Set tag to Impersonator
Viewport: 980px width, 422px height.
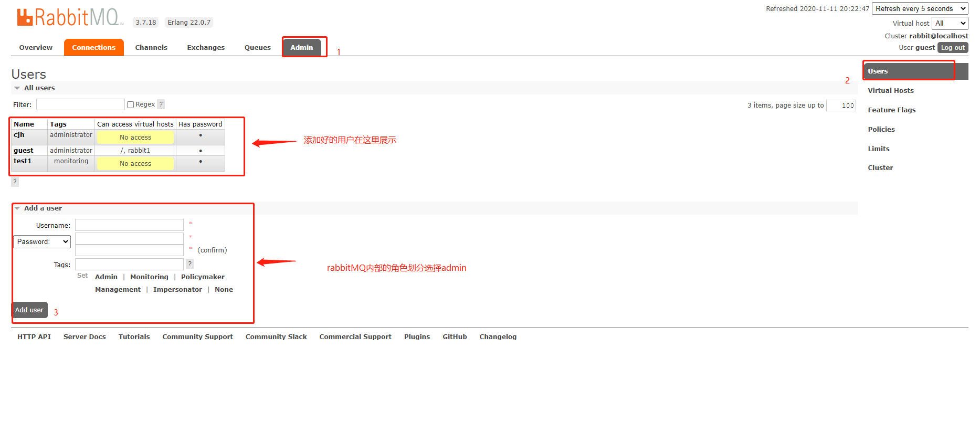177,290
